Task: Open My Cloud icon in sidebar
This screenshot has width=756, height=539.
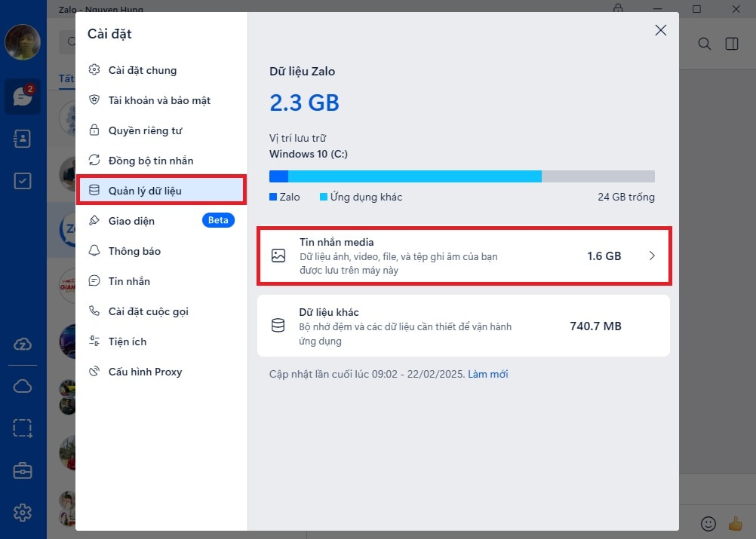Action: [x=22, y=386]
